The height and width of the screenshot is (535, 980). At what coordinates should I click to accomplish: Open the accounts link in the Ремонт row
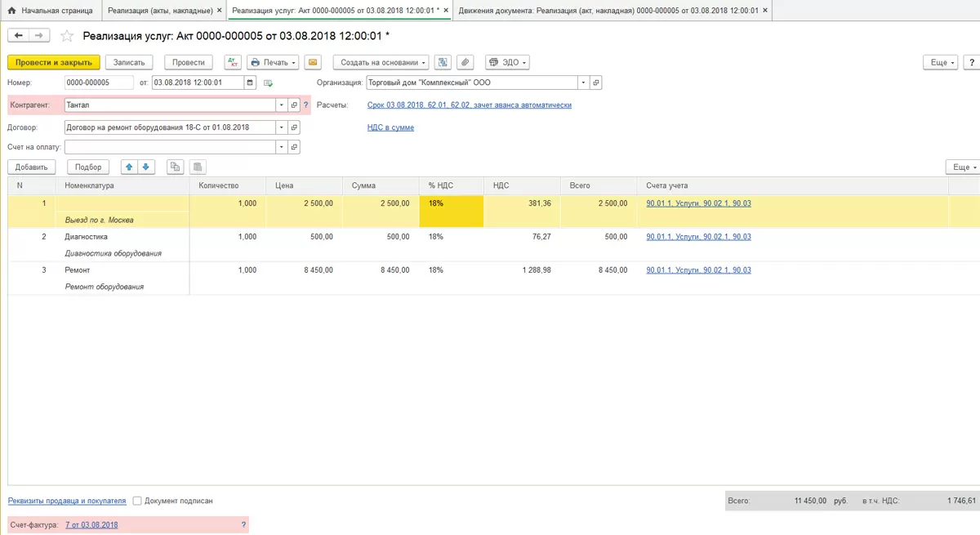click(698, 270)
